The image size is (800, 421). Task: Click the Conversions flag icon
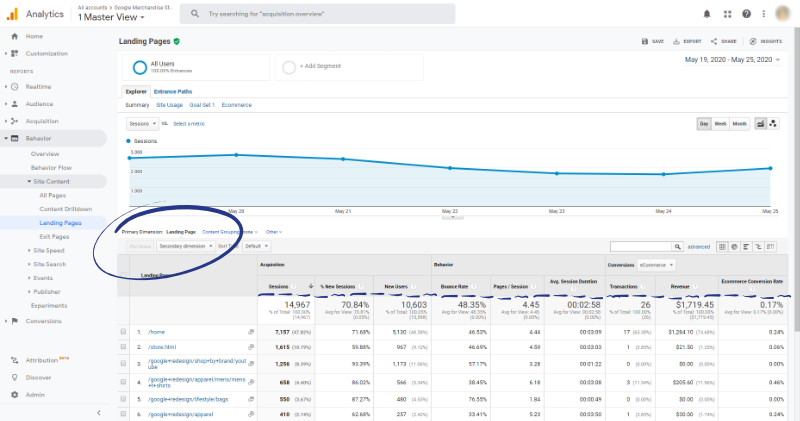click(x=14, y=321)
